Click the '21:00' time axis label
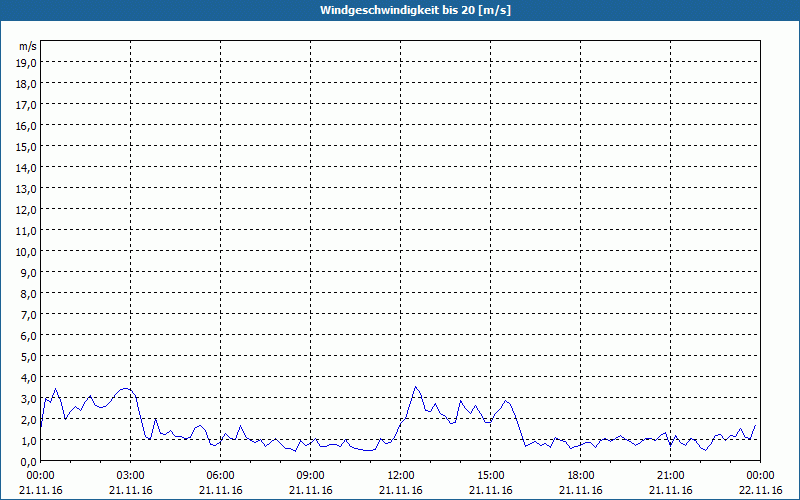Image resolution: width=800 pixels, height=500 pixels. pos(670,476)
